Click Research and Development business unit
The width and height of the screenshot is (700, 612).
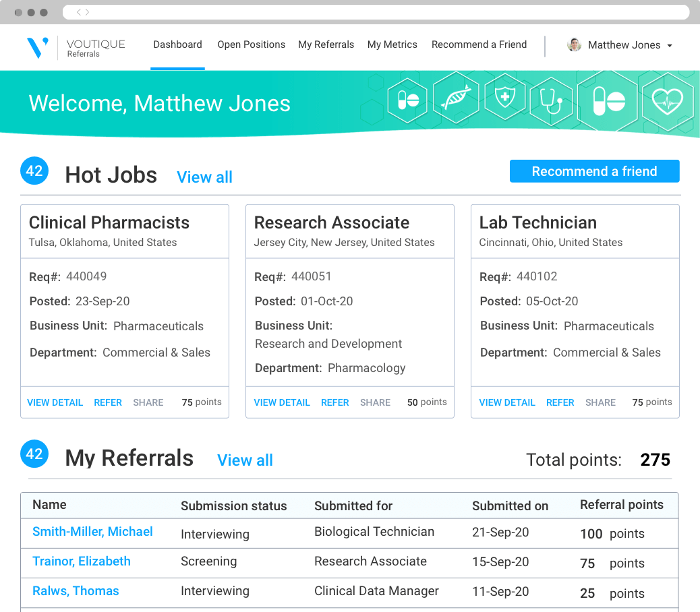[x=328, y=344]
